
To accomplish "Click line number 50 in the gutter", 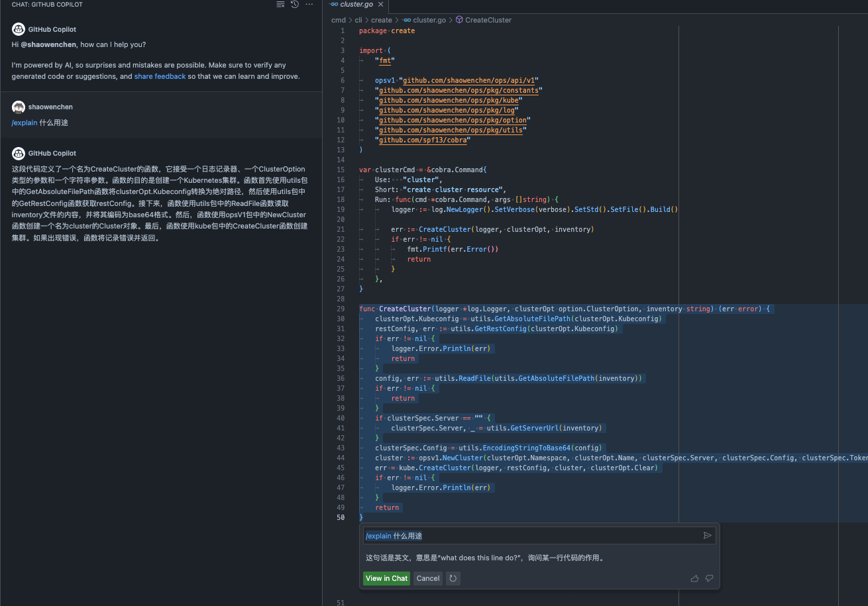I will (x=341, y=517).
